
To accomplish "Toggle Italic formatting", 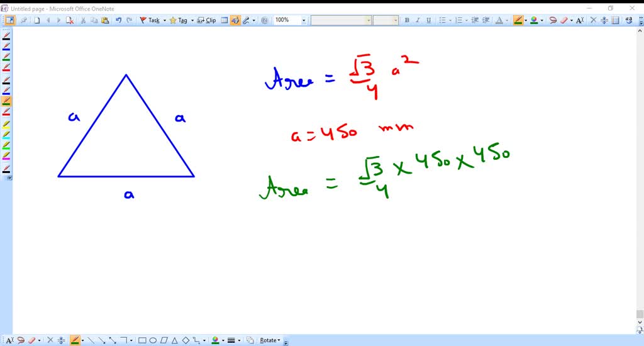I will (418, 20).
